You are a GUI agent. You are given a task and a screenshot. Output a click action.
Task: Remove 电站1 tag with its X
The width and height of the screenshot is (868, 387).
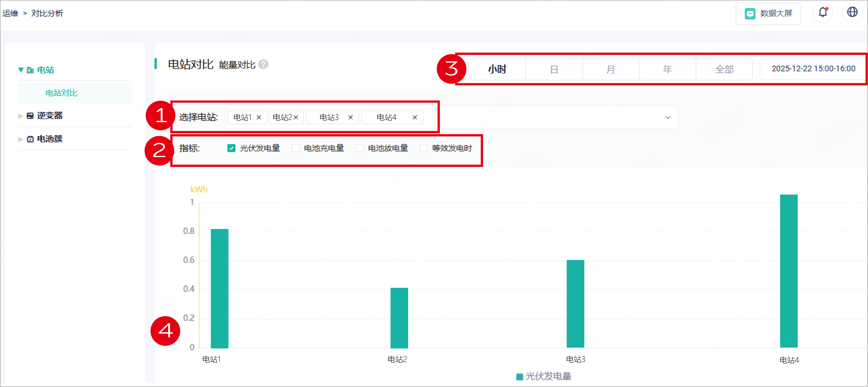[259, 117]
